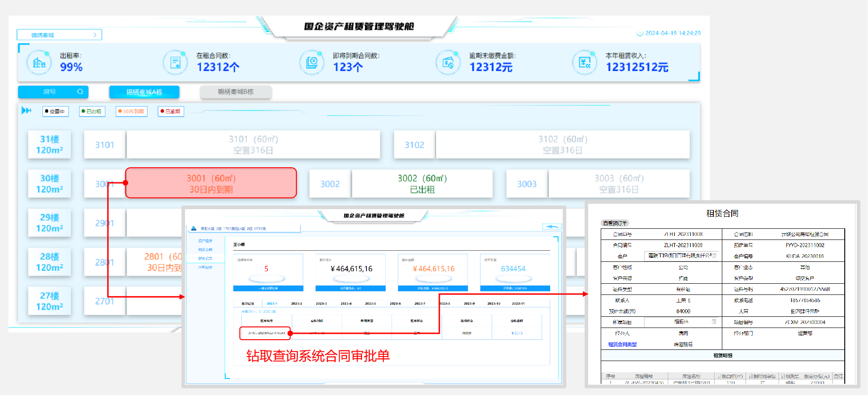Click the 租赁合同类型 blue label
This screenshot has height=395, width=868.
tap(622, 344)
